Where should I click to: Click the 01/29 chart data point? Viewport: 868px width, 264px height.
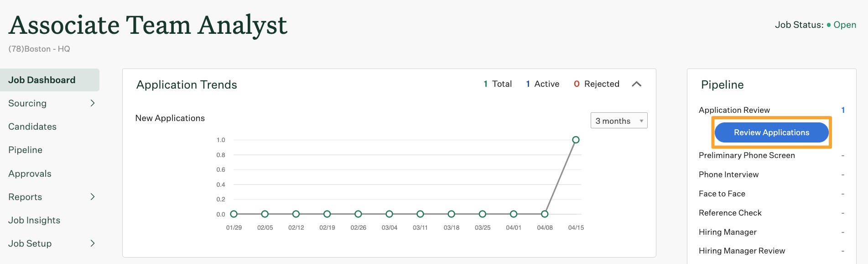pyautogui.click(x=234, y=214)
